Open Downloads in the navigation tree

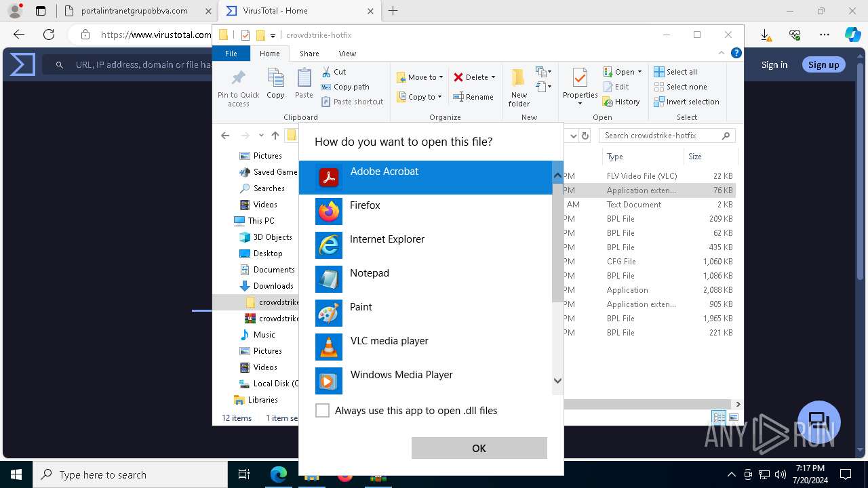[267, 286]
